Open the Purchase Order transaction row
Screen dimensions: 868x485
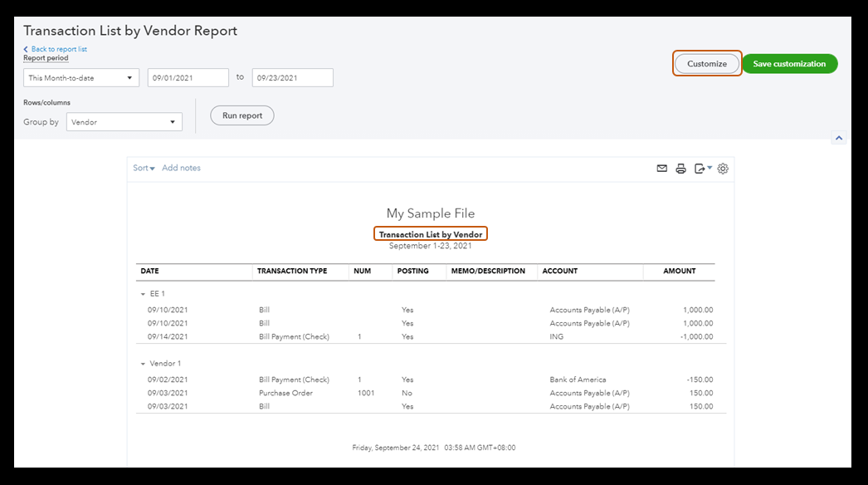coord(285,393)
